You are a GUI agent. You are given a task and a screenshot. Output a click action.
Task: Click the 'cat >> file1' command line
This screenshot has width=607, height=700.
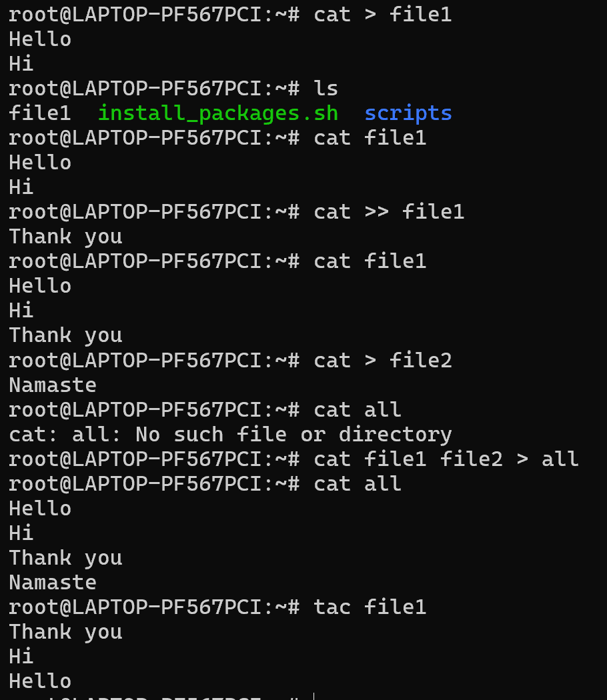point(389,211)
